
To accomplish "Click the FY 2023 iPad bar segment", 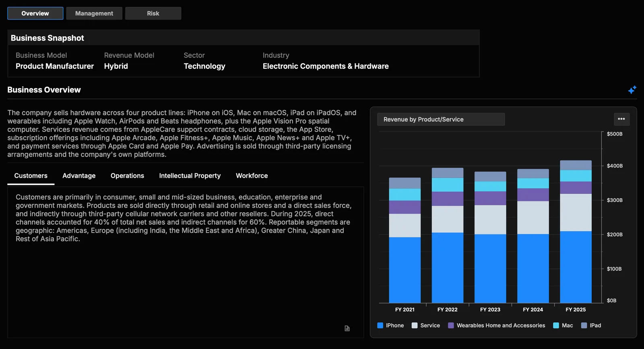I will pyautogui.click(x=490, y=176).
